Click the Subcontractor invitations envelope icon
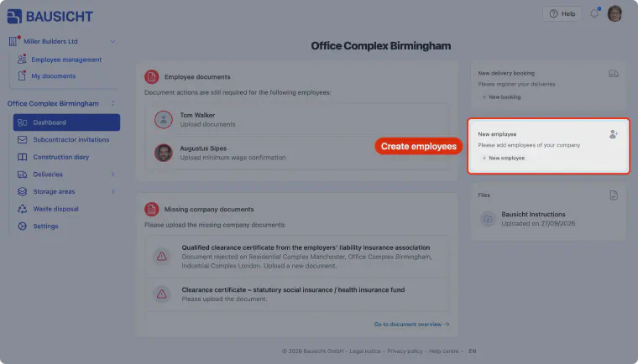The image size is (638, 364). point(23,139)
